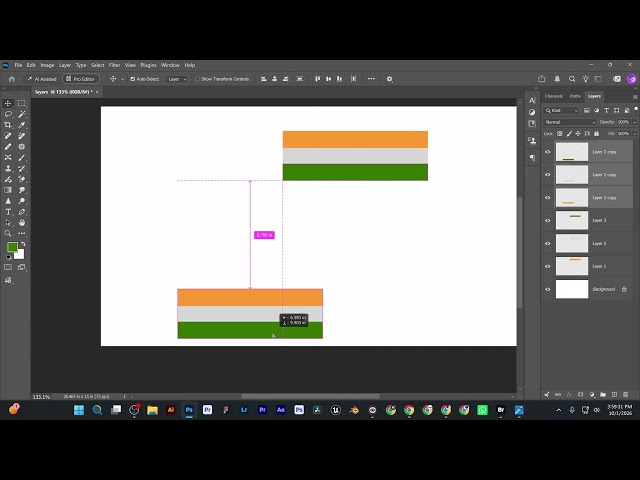Open the Auto-Select Layer dropdown
This screenshot has width=640, height=480.
coord(177,79)
